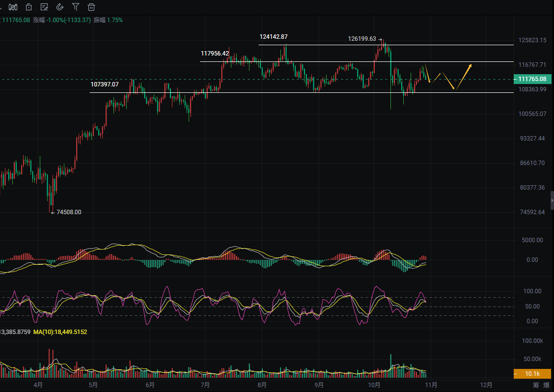The image size is (554, 392).
Task: Click the candlestick chart type icon
Action: (13, 7)
